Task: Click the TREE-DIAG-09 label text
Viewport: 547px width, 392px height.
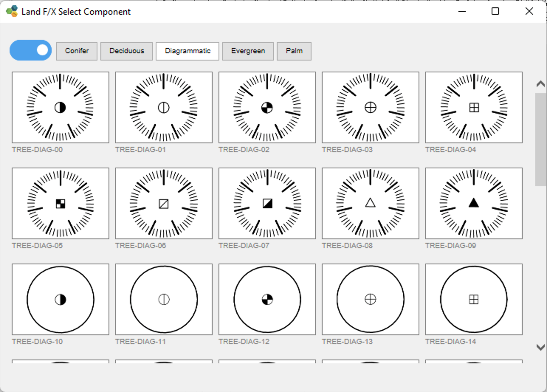Action: (451, 245)
